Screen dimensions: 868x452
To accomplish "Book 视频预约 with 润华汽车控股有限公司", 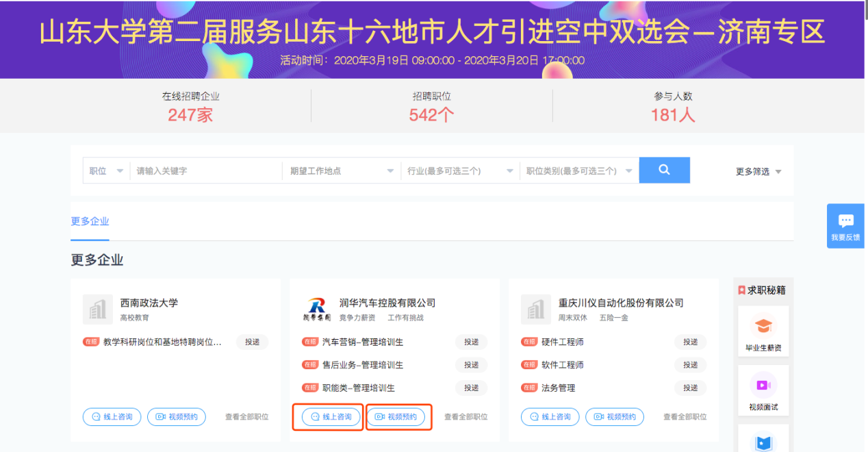I will pyautogui.click(x=396, y=416).
